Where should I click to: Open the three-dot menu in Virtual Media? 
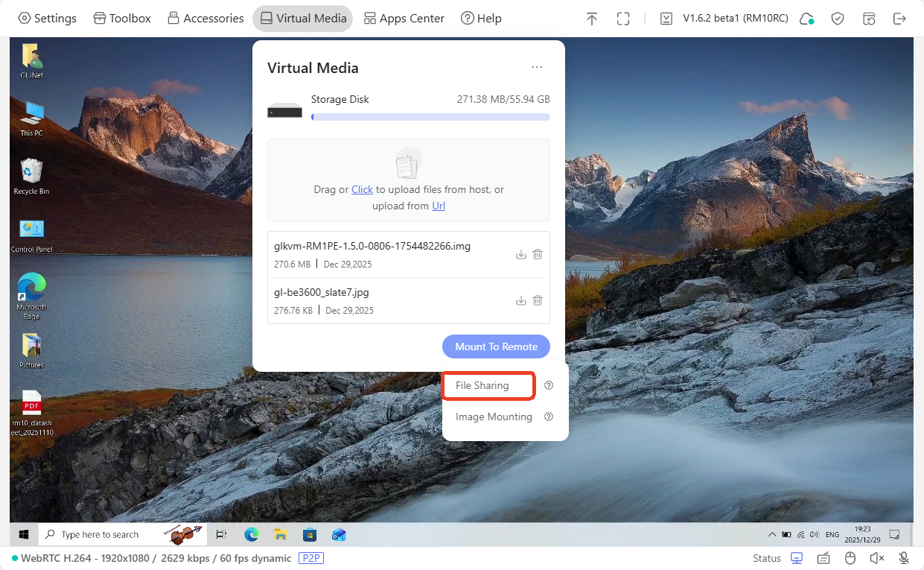click(x=537, y=67)
